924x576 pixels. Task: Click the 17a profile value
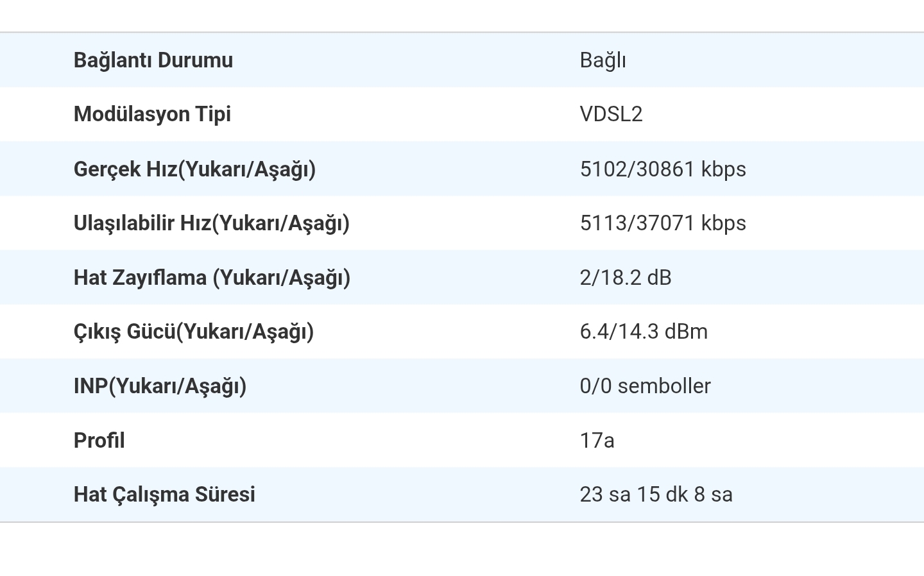click(x=597, y=441)
